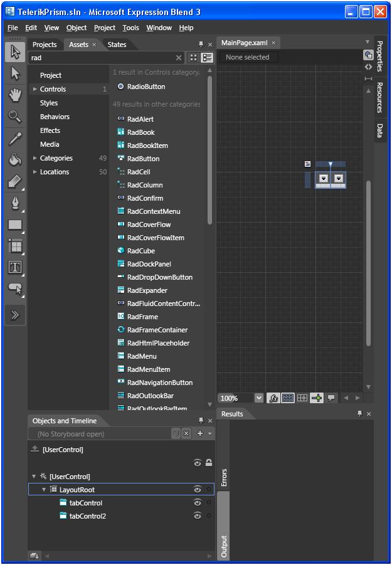392x565 pixels.
Task: Open storyboard options dropdown arrow
Action: (209, 434)
